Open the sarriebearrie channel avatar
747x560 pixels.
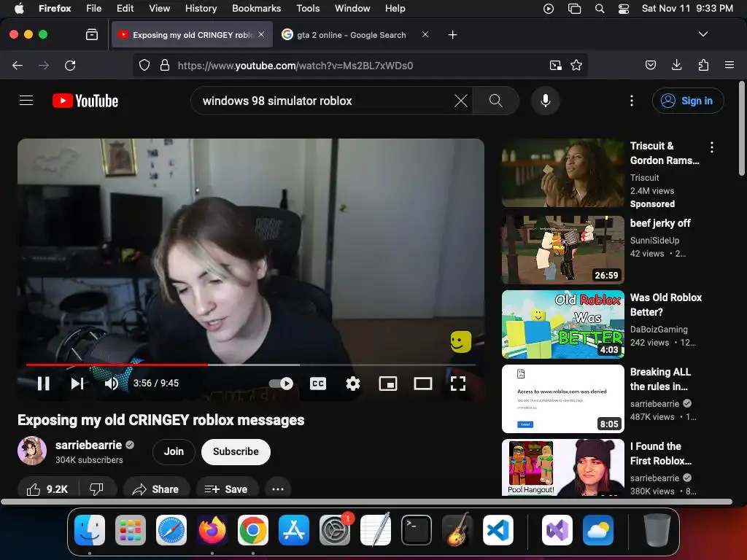point(32,451)
